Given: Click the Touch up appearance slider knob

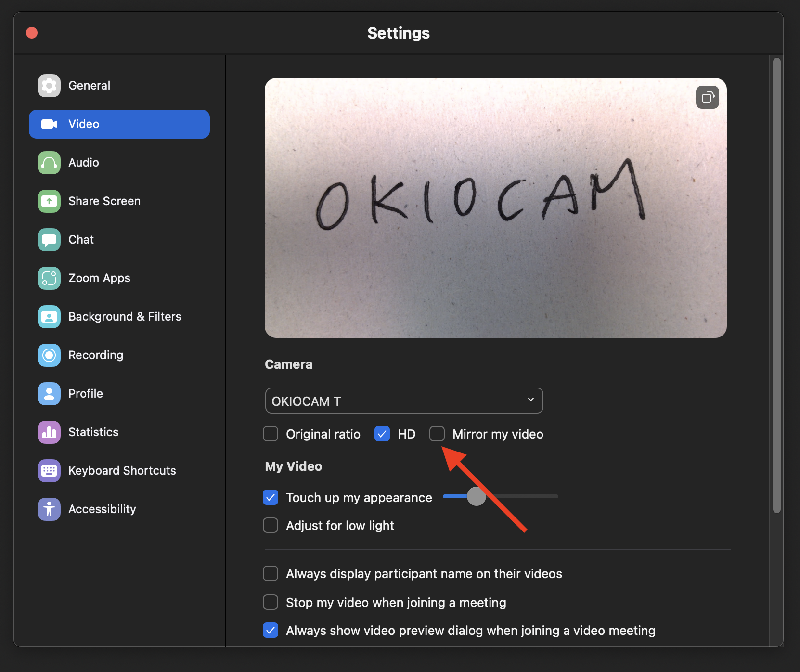Looking at the screenshot, I should click(477, 496).
